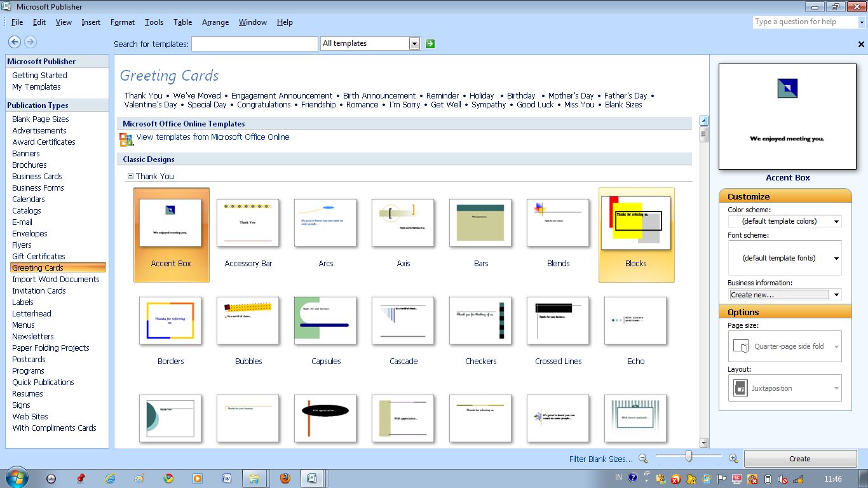Open the Insert menu
Screen dimensions: 868x488
(x=91, y=22)
